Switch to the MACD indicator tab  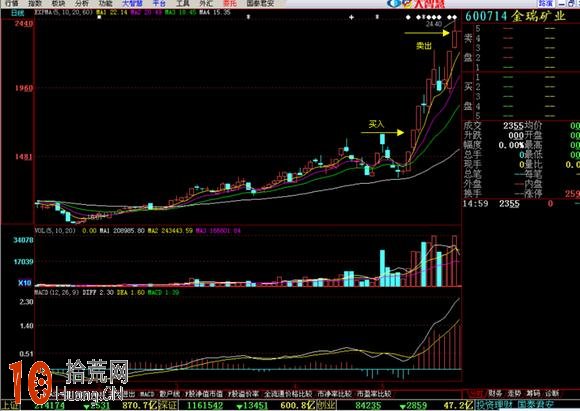click(146, 394)
